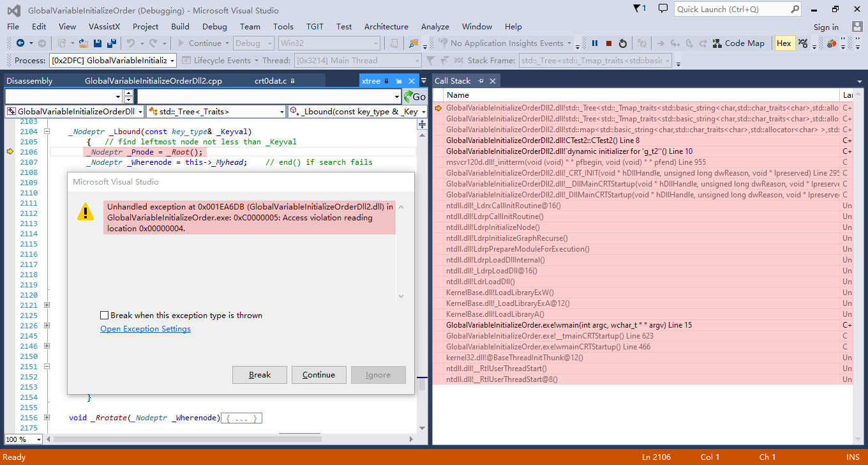Image resolution: width=868 pixels, height=465 pixels.
Task: Stop debugging with the red square
Action: coord(609,43)
